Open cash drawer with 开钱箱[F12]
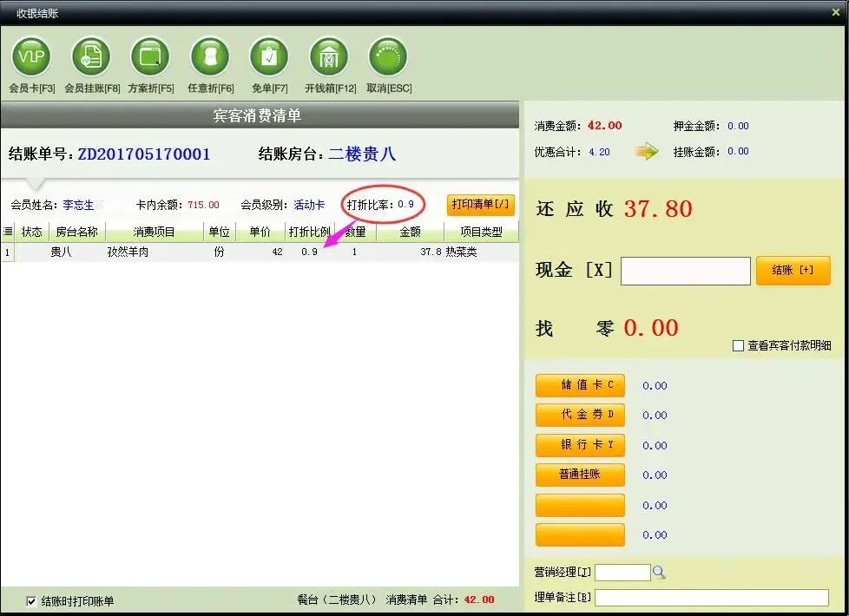The height and width of the screenshot is (616, 849). [329, 57]
